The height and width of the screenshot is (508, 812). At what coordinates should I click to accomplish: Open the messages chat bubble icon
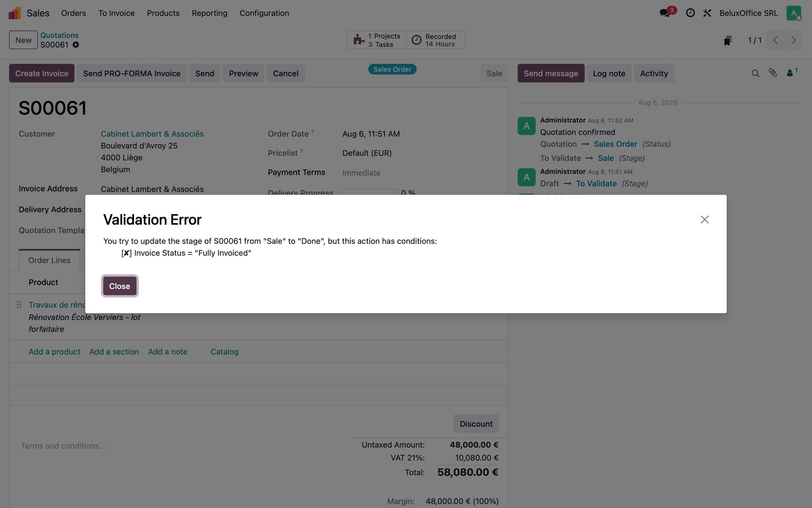(x=665, y=13)
